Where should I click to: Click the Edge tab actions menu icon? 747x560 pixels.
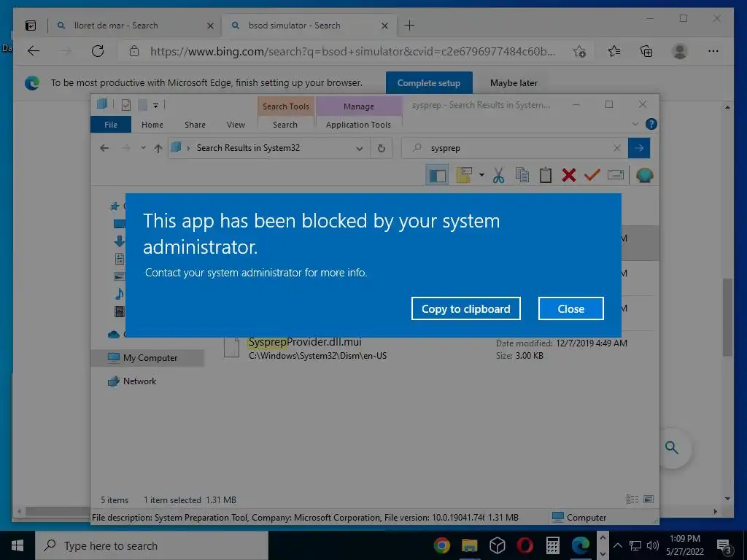coord(31,26)
